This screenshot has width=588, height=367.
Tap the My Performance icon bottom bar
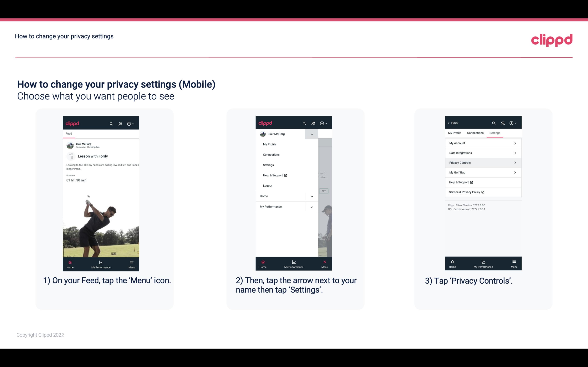pyautogui.click(x=101, y=264)
